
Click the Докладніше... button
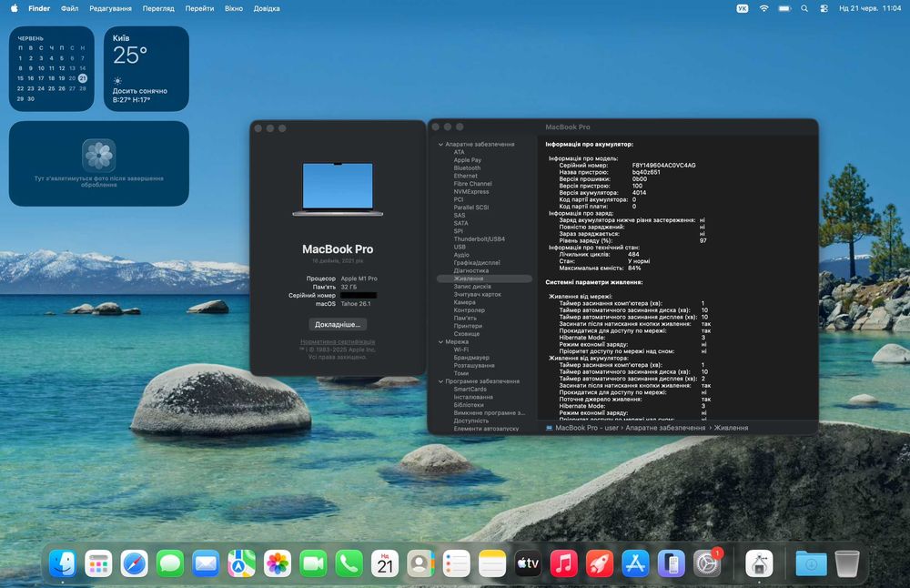[x=338, y=324]
